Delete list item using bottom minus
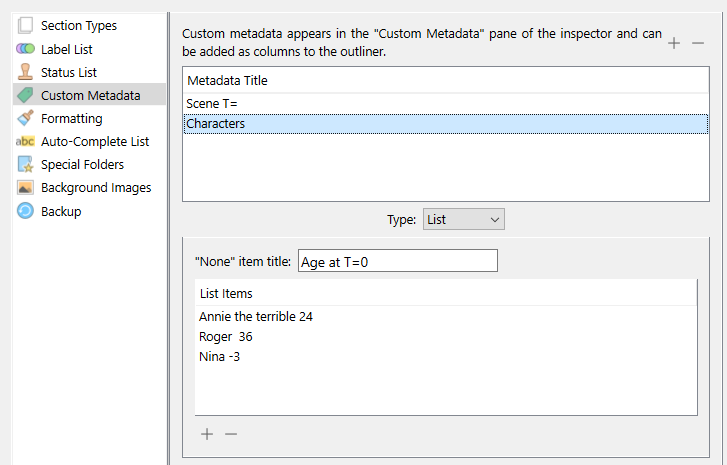The width and height of the screenshot is (727, 465). pos(231,434)
